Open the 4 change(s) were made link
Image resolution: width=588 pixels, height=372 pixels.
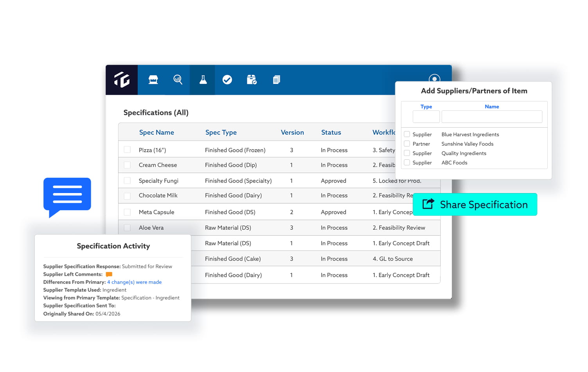coord(134,282)
